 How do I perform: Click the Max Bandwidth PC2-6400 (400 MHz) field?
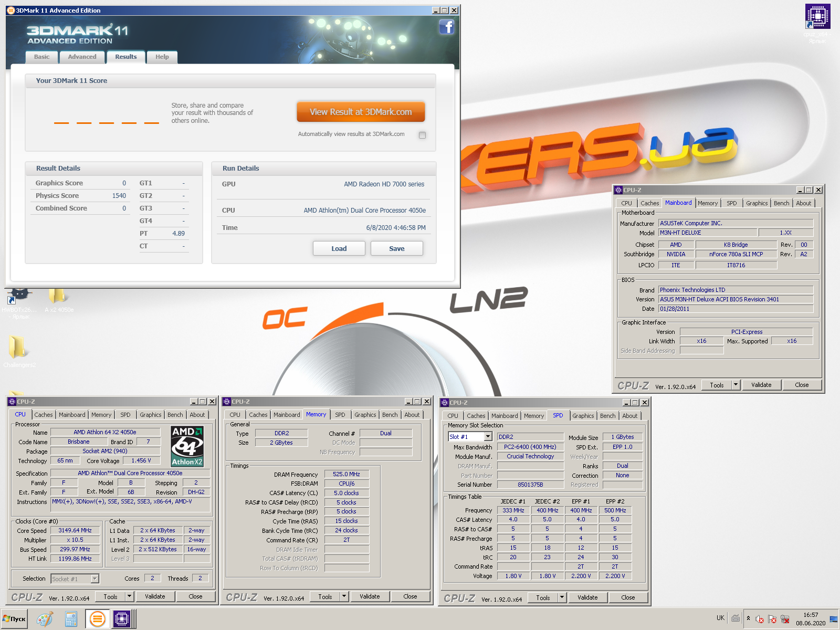pos(530,447)
